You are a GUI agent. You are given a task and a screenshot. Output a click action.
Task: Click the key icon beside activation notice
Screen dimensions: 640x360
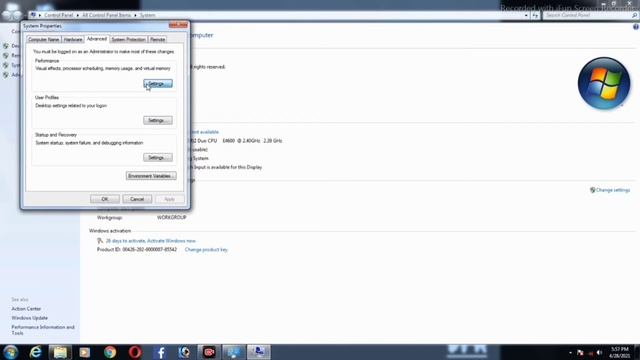coord(100,241)
